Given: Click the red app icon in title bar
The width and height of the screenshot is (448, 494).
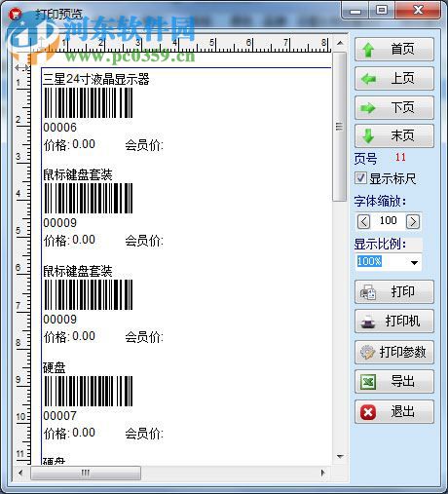Looking at the screenshot, I should click(x=15, y=14).
